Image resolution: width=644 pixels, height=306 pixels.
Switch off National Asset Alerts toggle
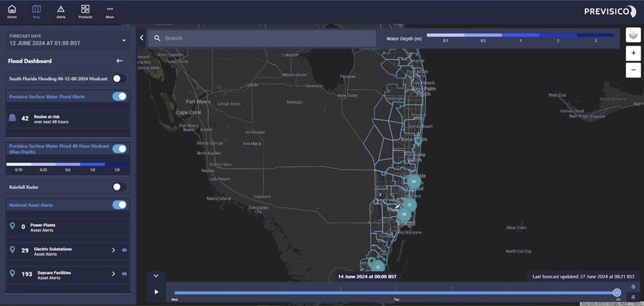(x=120, y=205)
